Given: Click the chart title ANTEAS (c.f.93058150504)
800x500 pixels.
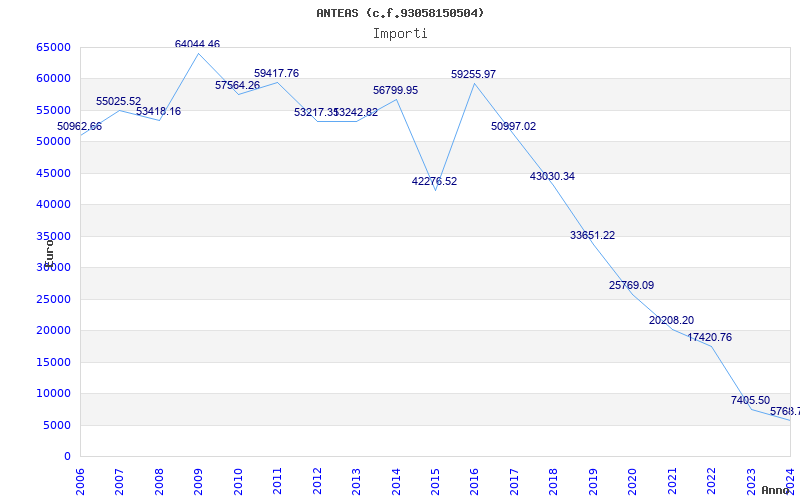Looking at the screenshot, I should pos(400,13).
